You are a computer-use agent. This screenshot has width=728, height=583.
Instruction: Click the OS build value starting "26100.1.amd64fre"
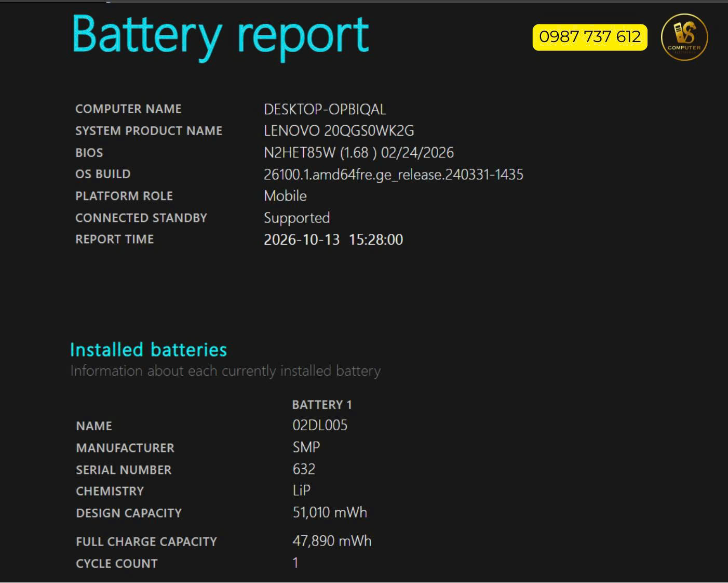click(x=394, y=175)
